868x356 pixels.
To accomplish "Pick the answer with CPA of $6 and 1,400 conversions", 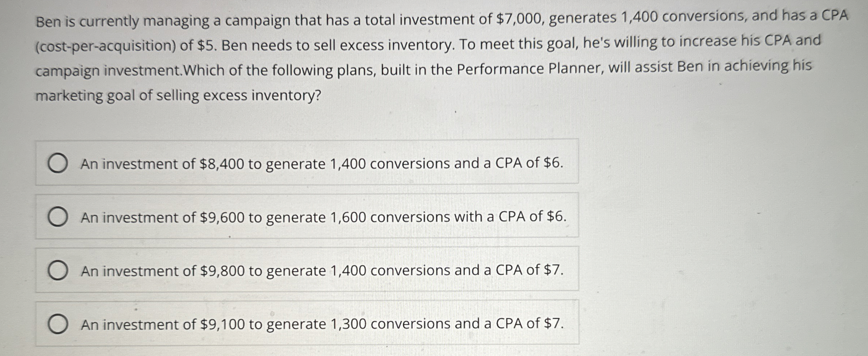I will point(322,164).
